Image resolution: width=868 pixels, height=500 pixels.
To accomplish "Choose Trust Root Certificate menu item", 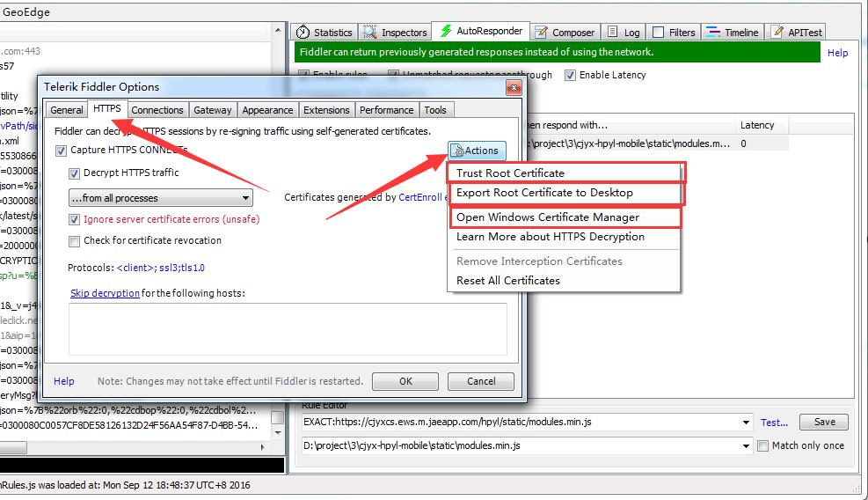I will tap(510, 173).
